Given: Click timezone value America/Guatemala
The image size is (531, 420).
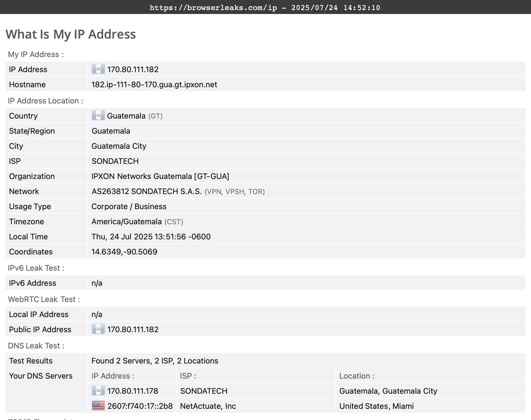Looking at the screenshot, I should click(x=127, y=221).
